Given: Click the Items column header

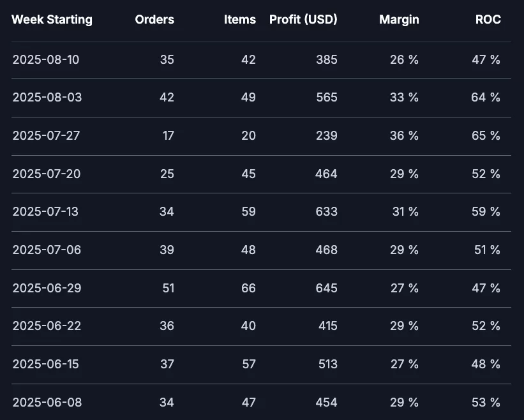Looking at the screenshot, I should click(239, 19).
